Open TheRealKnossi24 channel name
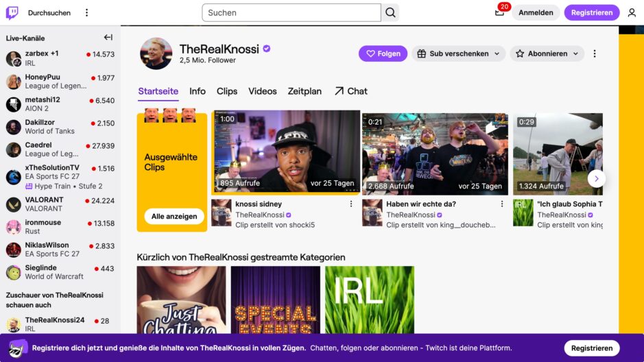 [x=55, y=320]
